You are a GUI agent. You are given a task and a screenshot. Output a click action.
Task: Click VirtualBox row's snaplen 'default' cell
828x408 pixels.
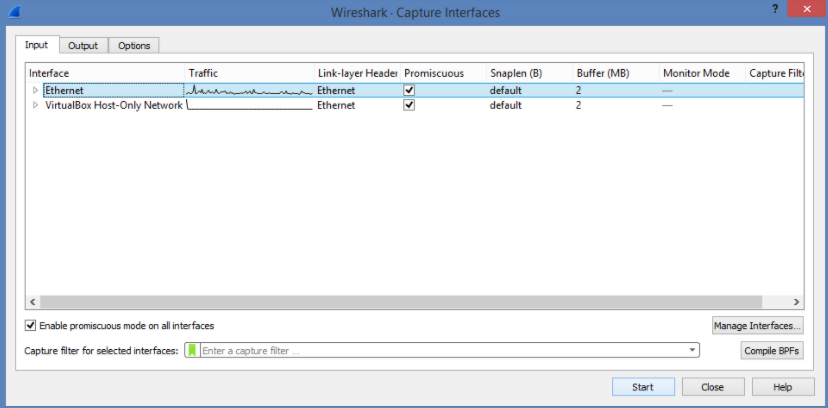(x=505, y=105)
